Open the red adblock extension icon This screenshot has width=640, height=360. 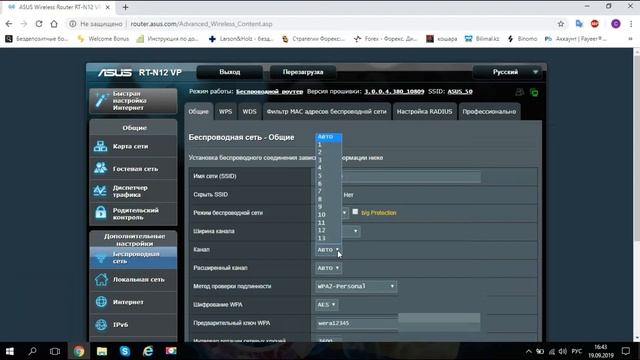pyautogui.click(x=595, y=24)
